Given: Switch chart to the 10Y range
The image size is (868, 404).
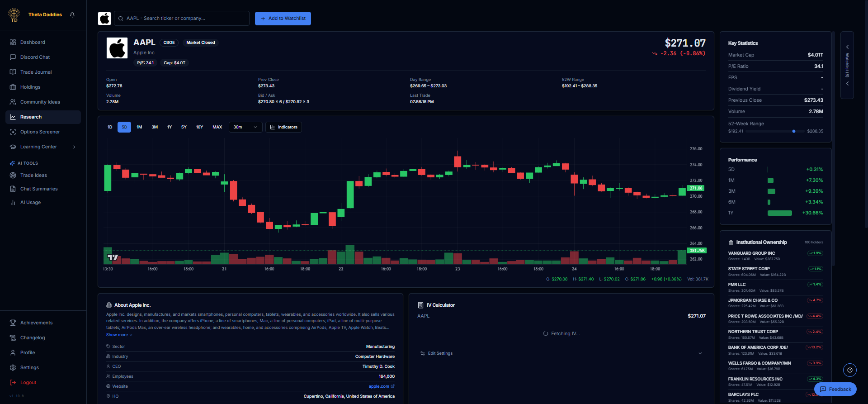Looking at the screenshot, I should point(199,127).
